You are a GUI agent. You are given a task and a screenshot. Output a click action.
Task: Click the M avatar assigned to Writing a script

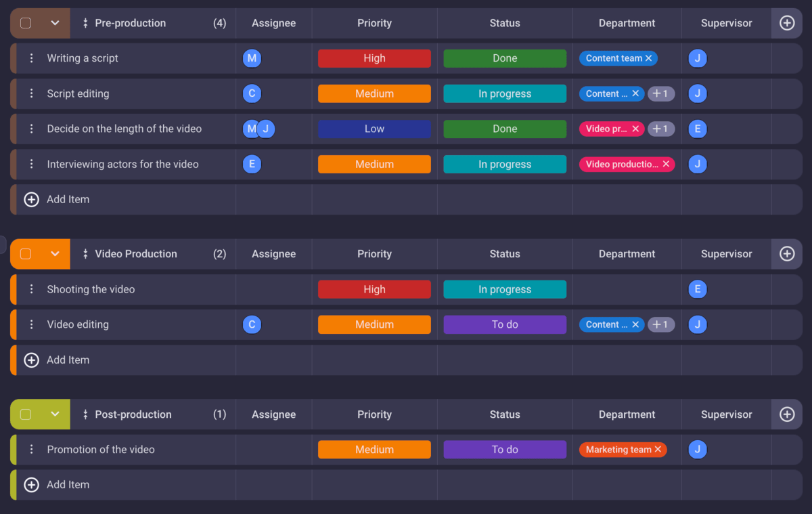[252, 58]
